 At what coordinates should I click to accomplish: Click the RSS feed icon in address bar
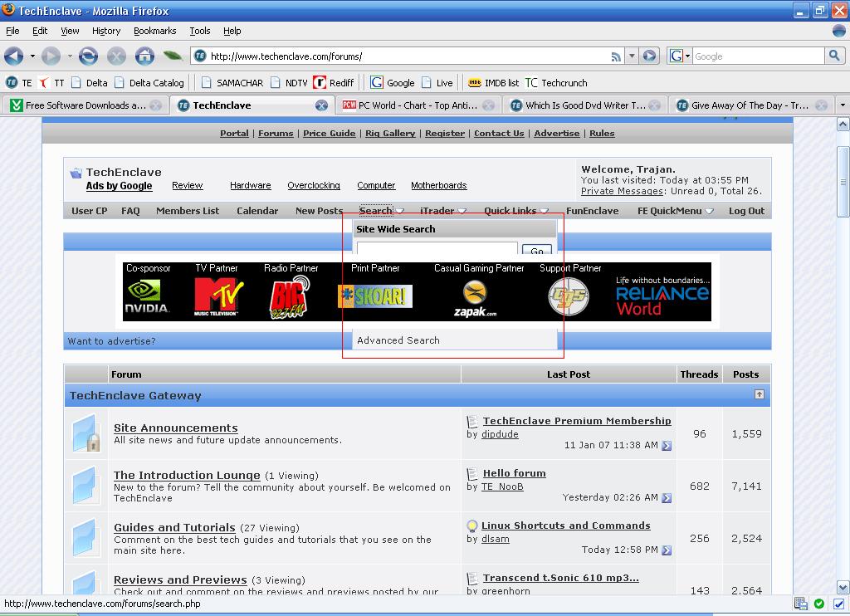[x=616, y=56]
